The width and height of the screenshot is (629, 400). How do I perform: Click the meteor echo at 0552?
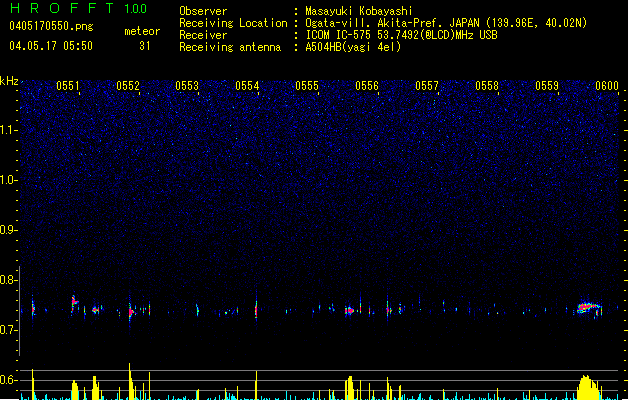pyautogui.click(x=131, y=311)
